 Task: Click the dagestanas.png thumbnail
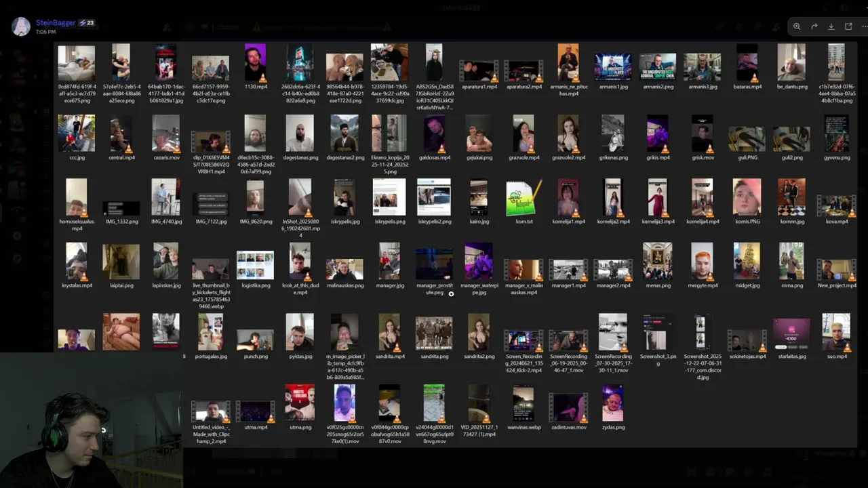click(300, 134)
